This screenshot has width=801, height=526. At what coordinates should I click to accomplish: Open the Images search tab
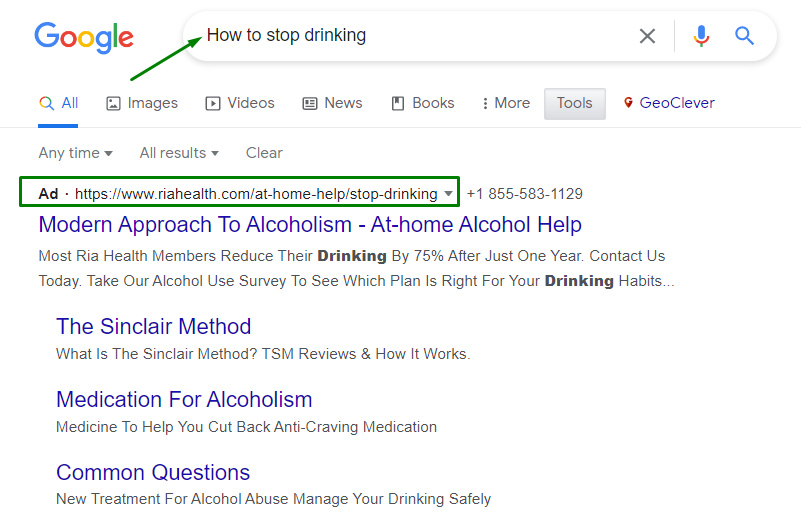tap(142, 103)
